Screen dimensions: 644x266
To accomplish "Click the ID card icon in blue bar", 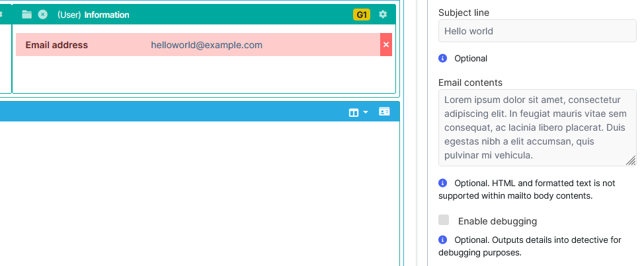I will tap(384, 112).
